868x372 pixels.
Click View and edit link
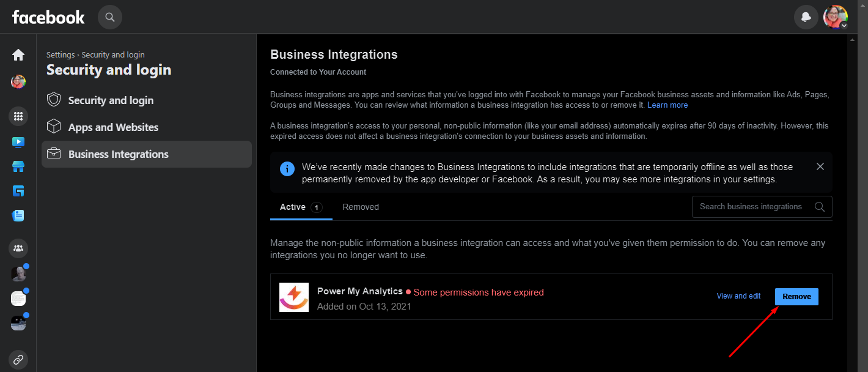(738, 296)
